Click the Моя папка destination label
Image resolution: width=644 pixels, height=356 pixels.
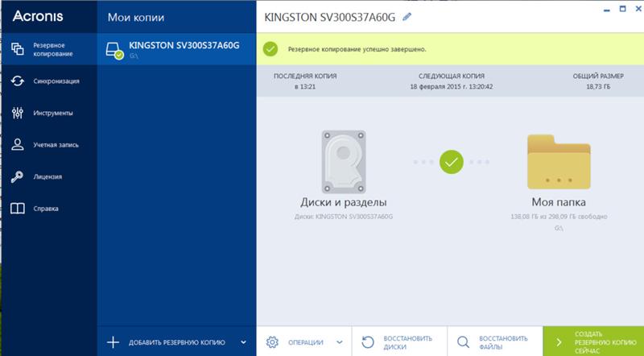(x=559, y=202)
